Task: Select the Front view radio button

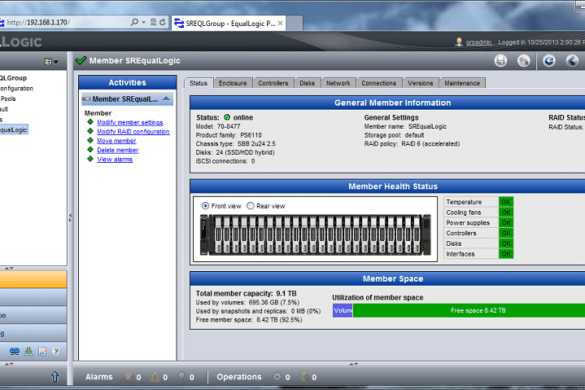Action: [205, 206]
